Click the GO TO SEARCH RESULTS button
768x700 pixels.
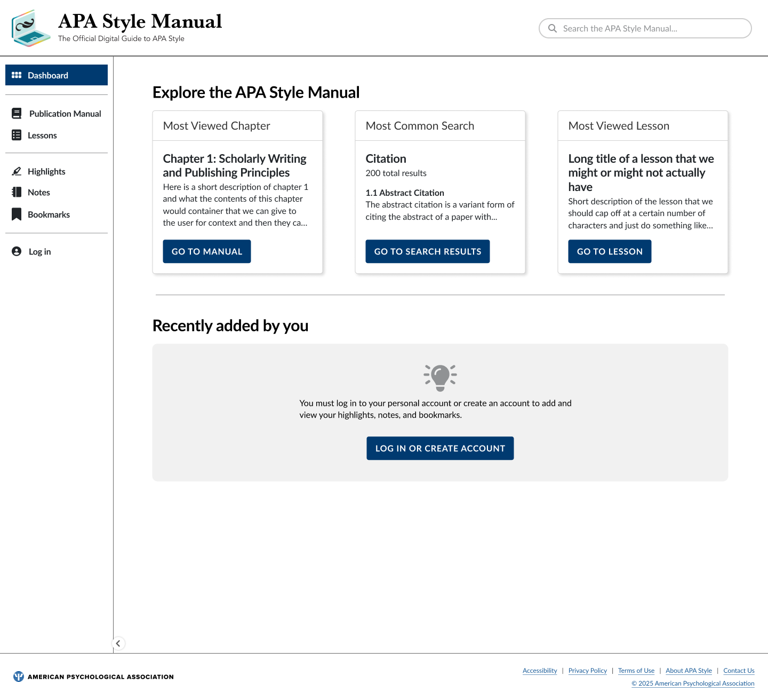(428, 251)
